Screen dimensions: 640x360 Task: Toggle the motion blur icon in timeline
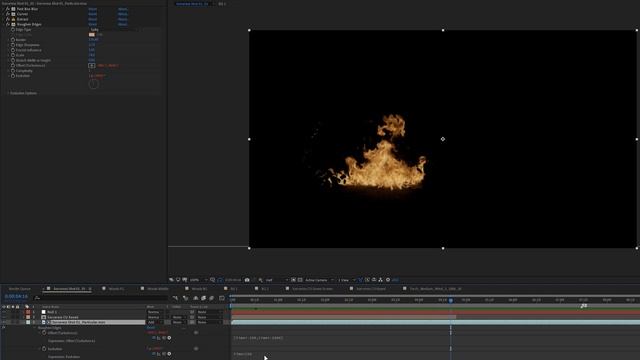click(x=211, y=298)
